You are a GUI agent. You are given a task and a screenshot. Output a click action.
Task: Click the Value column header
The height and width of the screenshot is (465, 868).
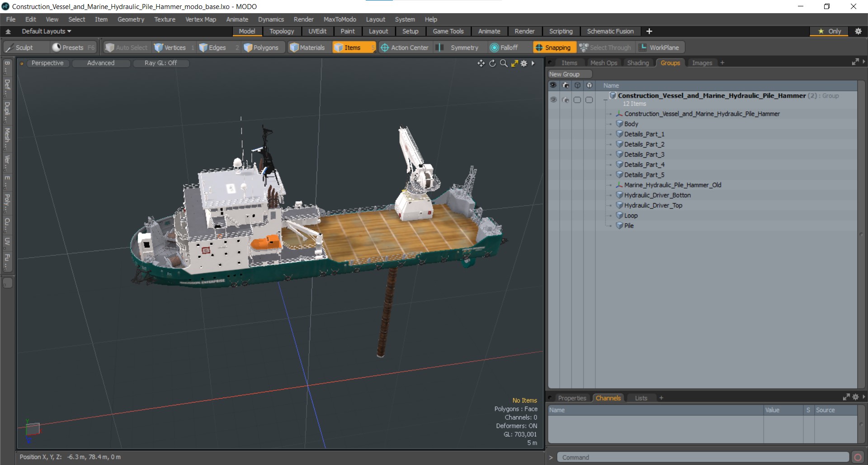(x=783, y=410)
